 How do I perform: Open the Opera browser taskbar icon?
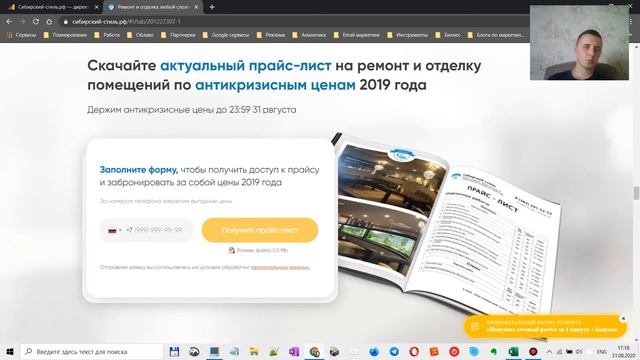click(x=414, y=351)
